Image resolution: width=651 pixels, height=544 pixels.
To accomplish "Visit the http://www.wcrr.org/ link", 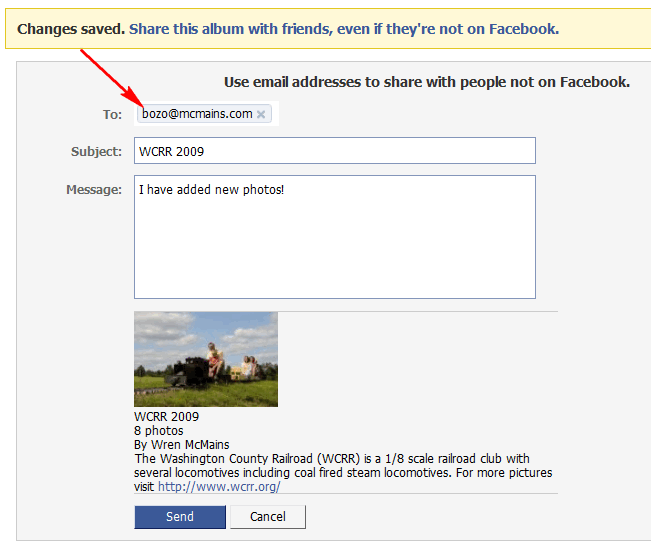I will coord(219,487).
